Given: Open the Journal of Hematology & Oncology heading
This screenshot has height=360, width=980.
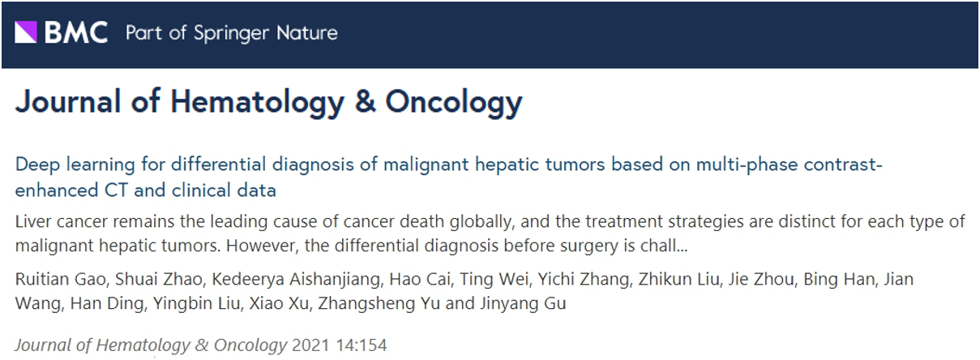Looking at the screenshot, I should pos(268,104).
